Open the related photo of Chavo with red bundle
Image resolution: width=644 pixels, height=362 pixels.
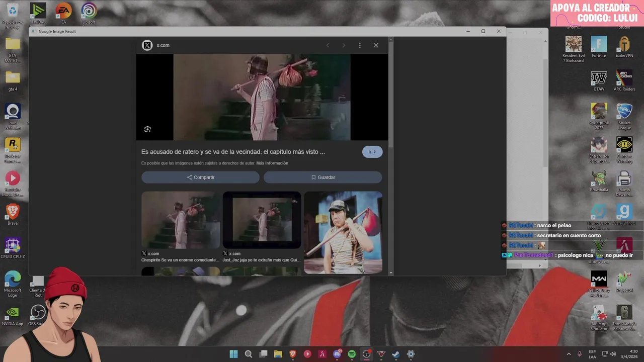point(343,232)
